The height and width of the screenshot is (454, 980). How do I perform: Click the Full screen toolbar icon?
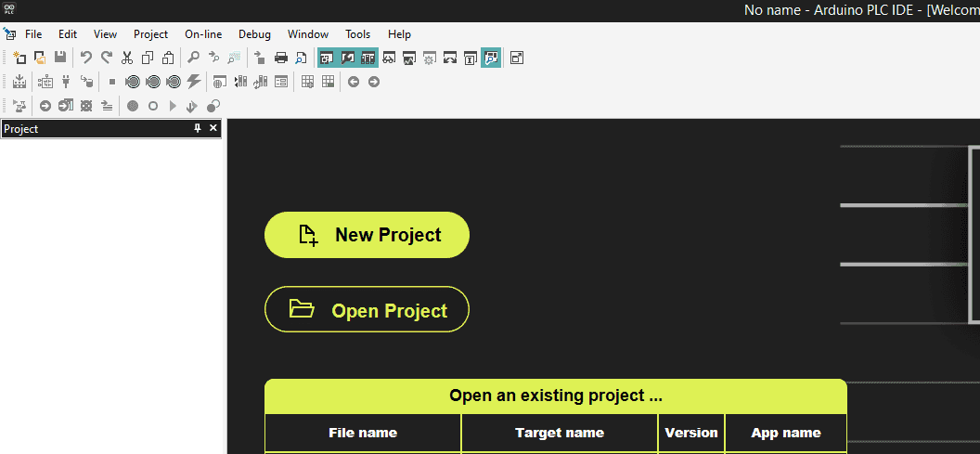(517, 58)
